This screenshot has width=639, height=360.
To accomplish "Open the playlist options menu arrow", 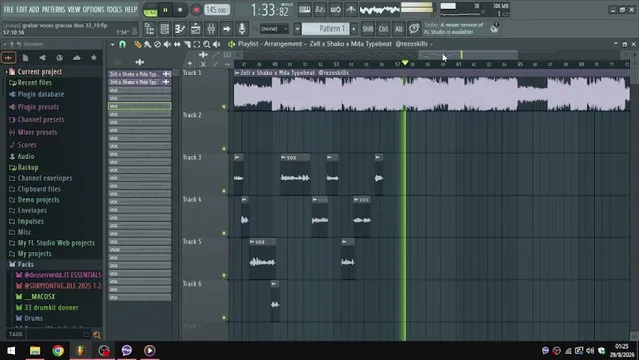I will tap(112, 44).
